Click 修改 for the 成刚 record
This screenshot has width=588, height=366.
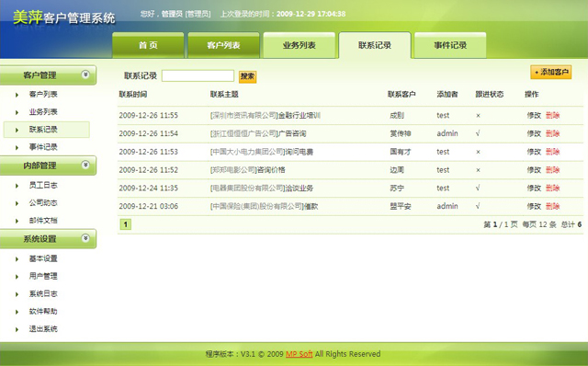534,115
